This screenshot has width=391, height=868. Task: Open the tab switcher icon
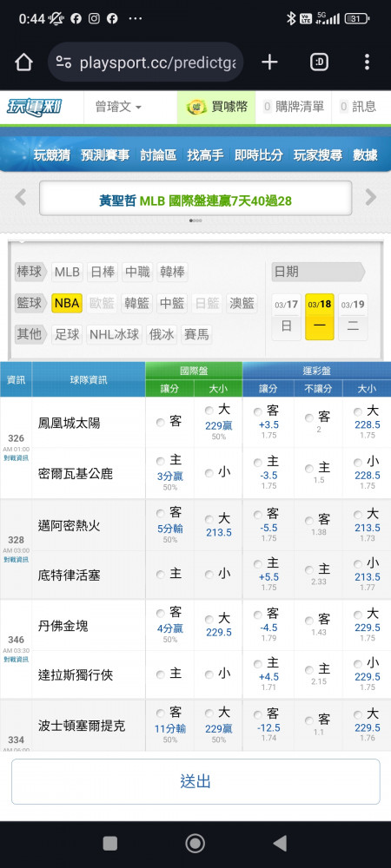[x=319, y=62]
